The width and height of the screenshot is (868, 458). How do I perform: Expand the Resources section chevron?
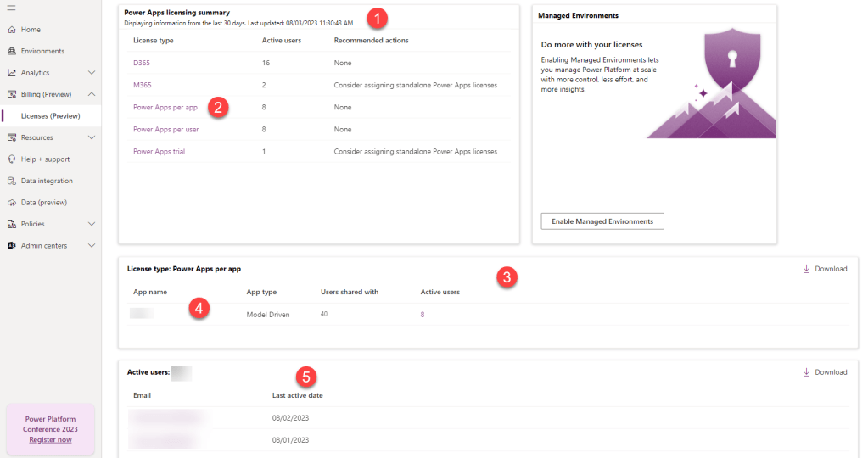point(92,137)
